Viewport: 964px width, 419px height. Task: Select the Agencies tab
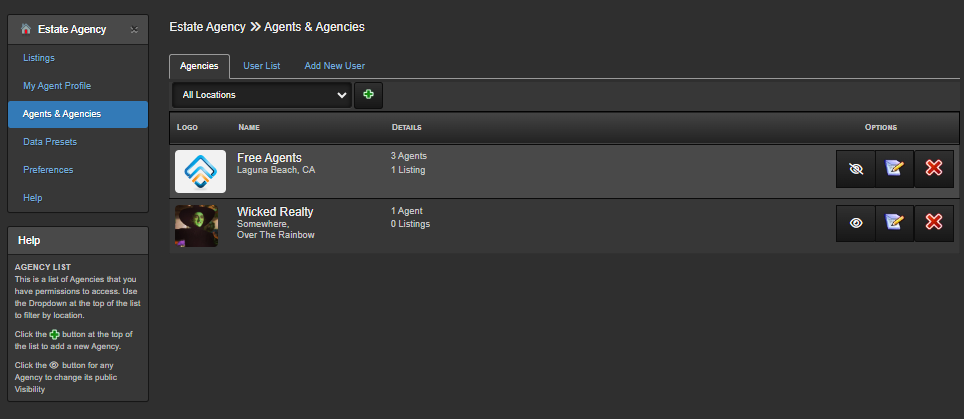[199, 66]
